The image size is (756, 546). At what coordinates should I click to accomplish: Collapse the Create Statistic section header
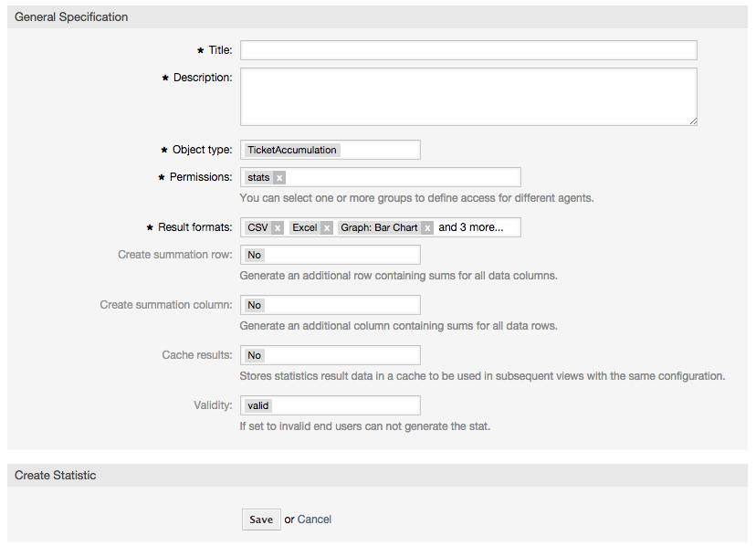pyautogui.click(x=56, y=476)
